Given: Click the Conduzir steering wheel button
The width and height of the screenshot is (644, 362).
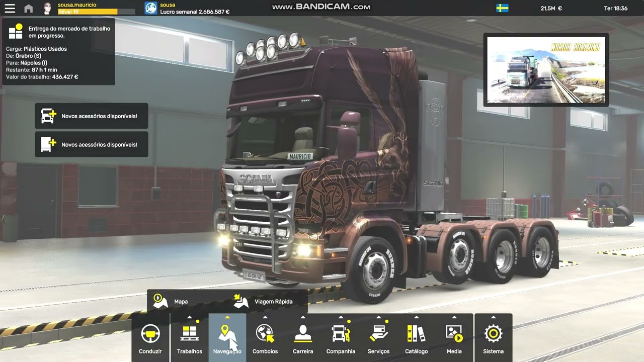Looking at the screenshot, I should pos(150,338).
